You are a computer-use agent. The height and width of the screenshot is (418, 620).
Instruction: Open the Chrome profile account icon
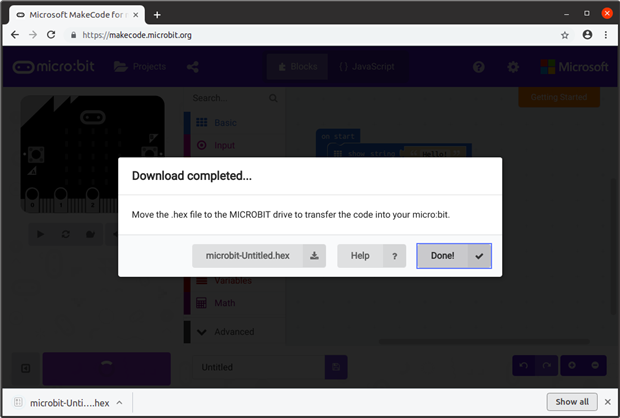[588, 35]
